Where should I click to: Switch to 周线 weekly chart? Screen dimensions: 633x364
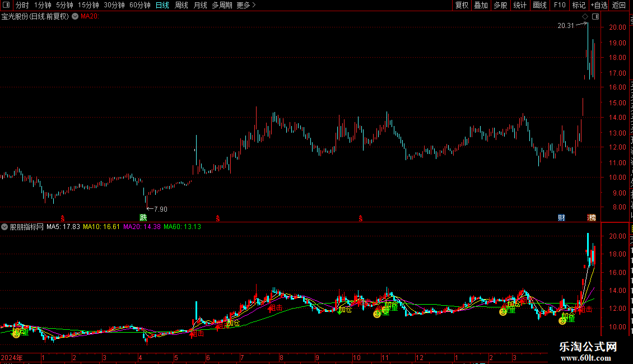(181, 5)
